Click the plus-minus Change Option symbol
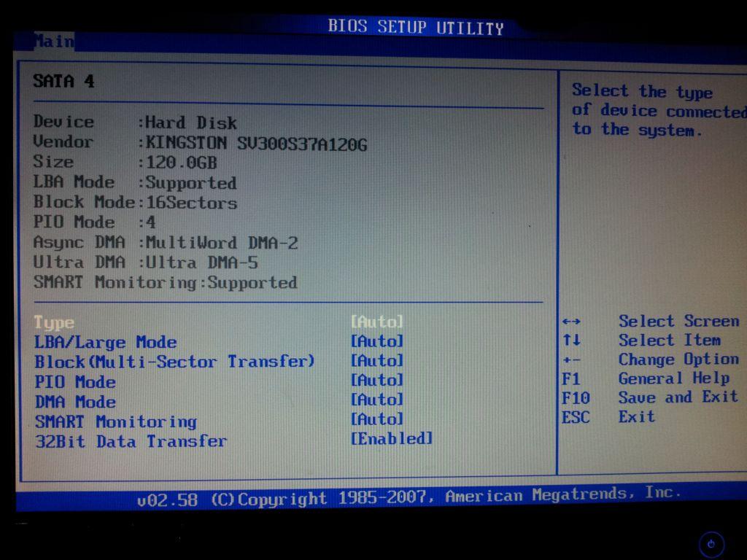This screenshot has width=747, height=560. [x=571, y=360]
